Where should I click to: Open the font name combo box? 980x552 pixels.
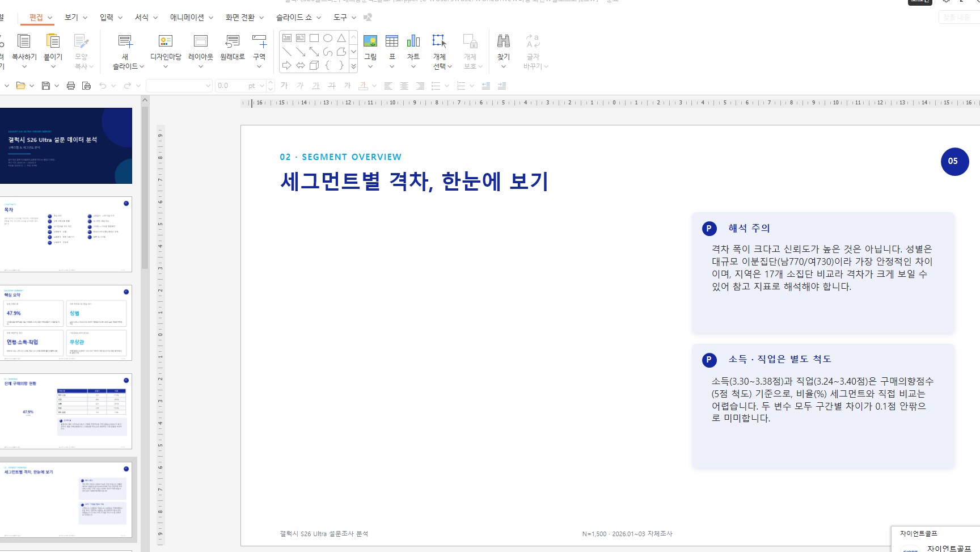179,86
